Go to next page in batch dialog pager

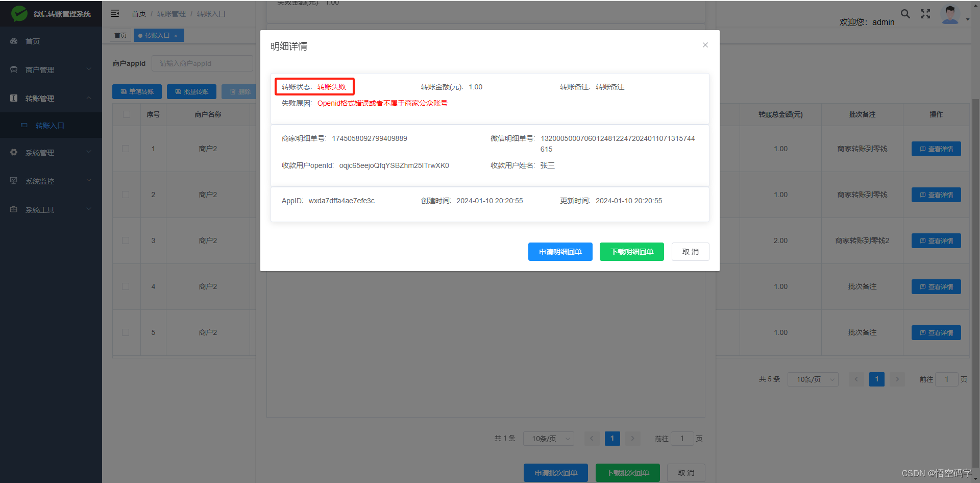pos(633,438)
